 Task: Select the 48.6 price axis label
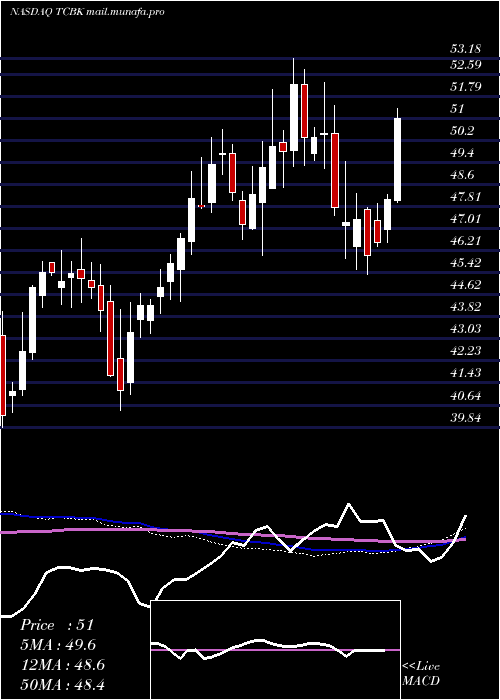462,175
